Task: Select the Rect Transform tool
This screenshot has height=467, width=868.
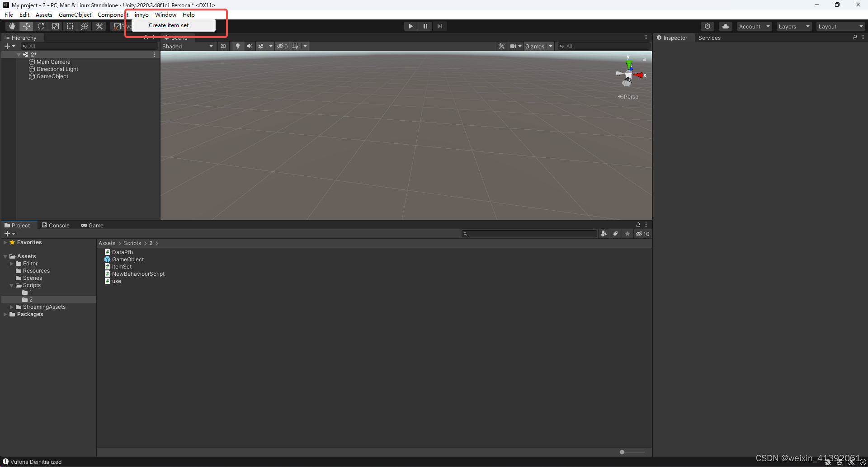Action: click(x=70, y=26)
